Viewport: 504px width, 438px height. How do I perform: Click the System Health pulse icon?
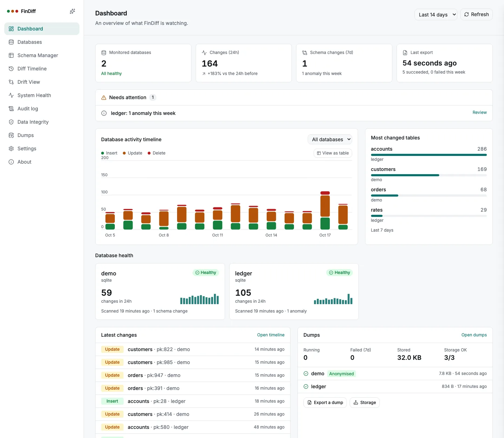[11, 95]
